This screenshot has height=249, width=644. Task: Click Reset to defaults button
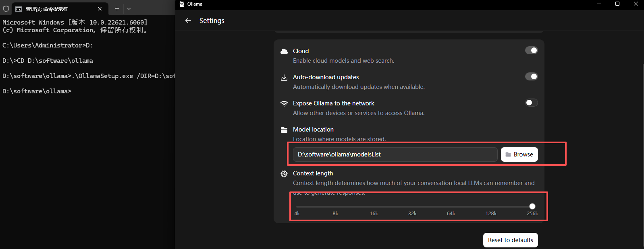click(x=511, y=240)
